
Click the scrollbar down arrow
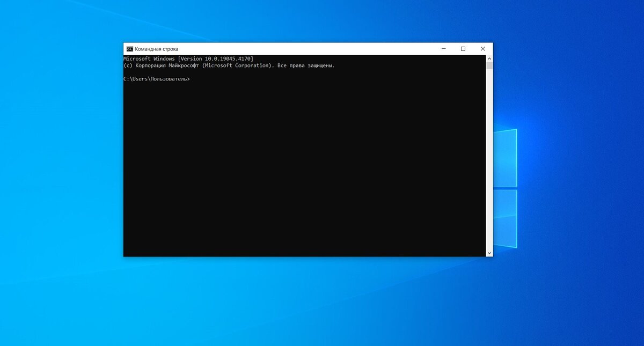489,253
